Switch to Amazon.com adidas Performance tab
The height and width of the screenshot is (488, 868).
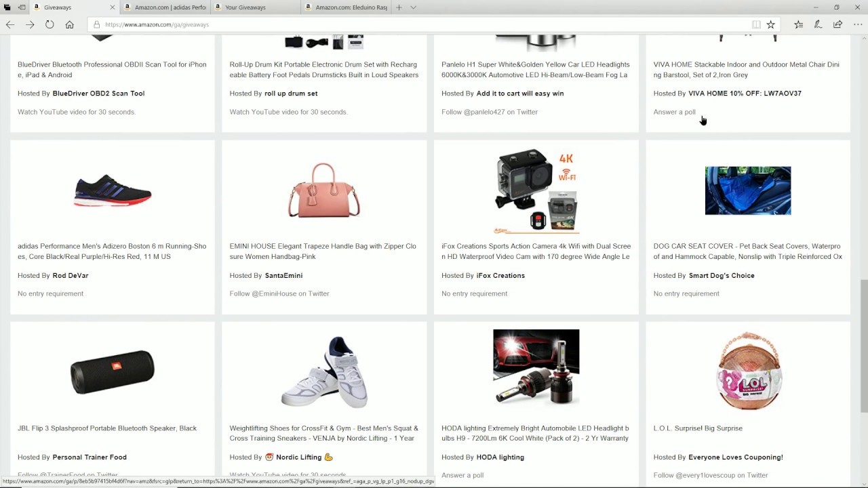(x=165, y=7)
